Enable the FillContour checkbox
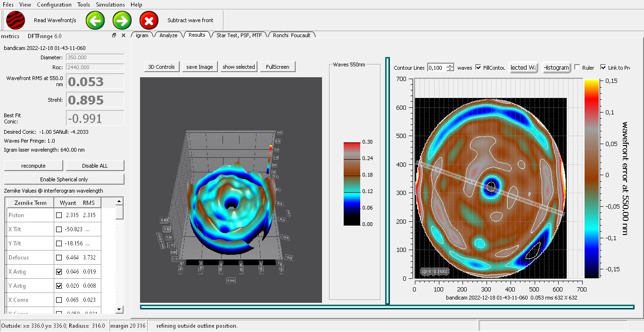644x332 pixels. pyautogui.click(x=479, y=67)
